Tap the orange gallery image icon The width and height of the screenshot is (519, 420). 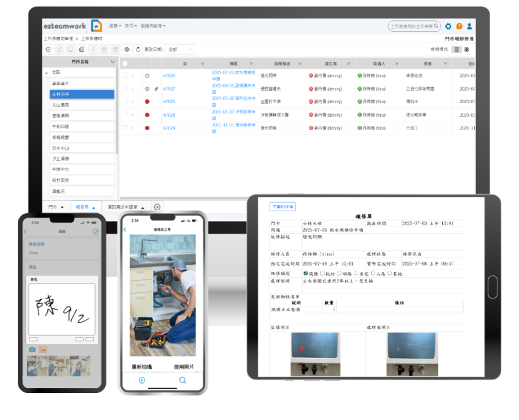43,349
